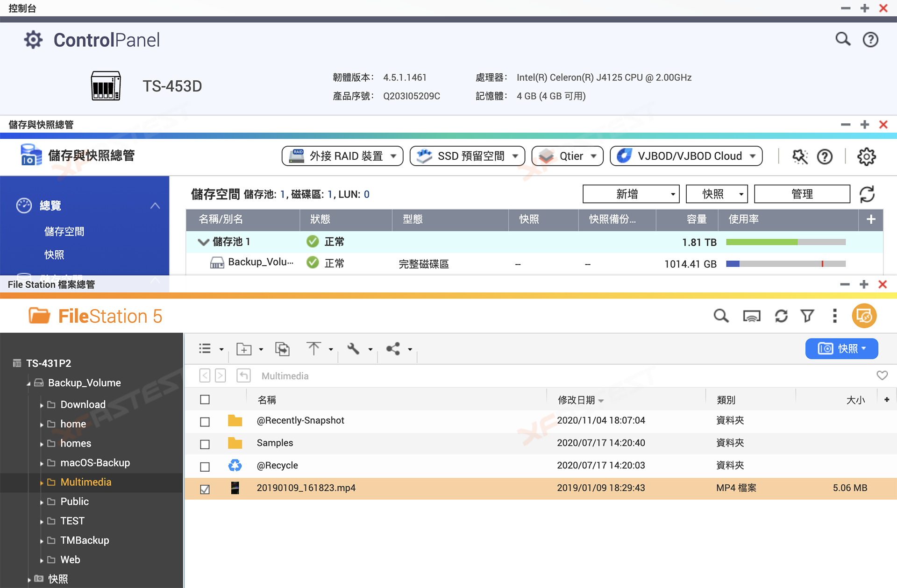Add a file list column with plus icon
The height and width of the screenshot is (588, 897).
887,400
